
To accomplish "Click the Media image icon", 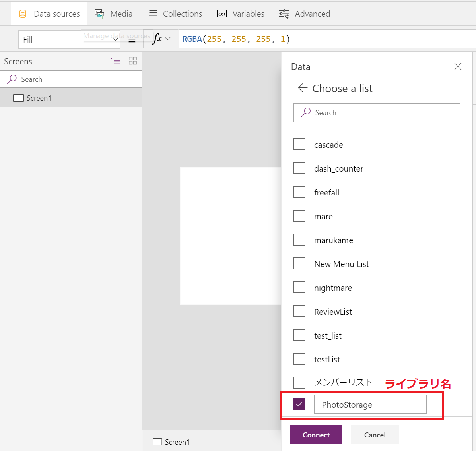I will pyautogui.click(x=99, y=14).
